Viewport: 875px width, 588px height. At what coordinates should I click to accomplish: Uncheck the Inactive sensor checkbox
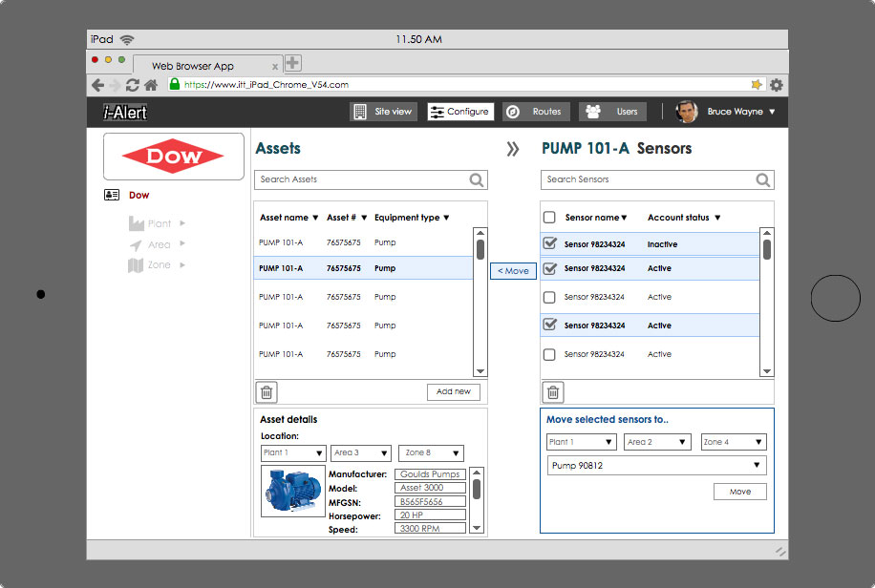click(x=549, y=244)
